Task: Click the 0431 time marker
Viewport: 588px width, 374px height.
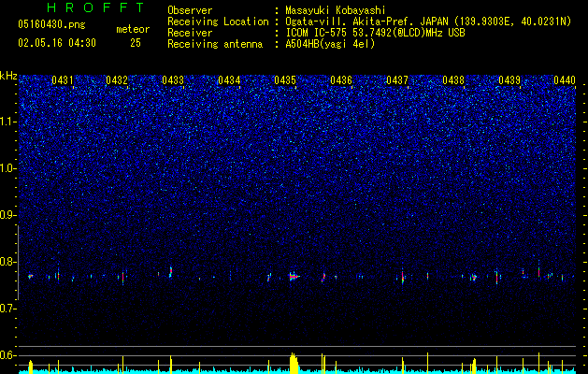Action: point(63,80)
